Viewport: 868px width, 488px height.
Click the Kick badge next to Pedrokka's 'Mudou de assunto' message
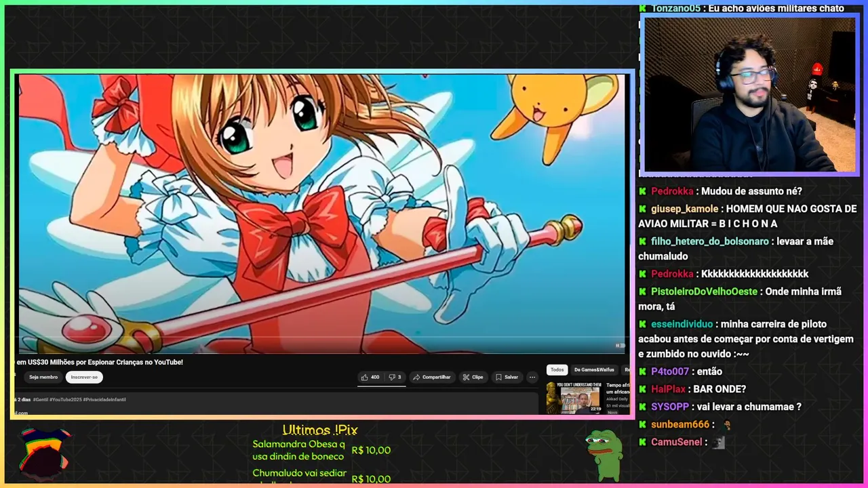[642, 191]
